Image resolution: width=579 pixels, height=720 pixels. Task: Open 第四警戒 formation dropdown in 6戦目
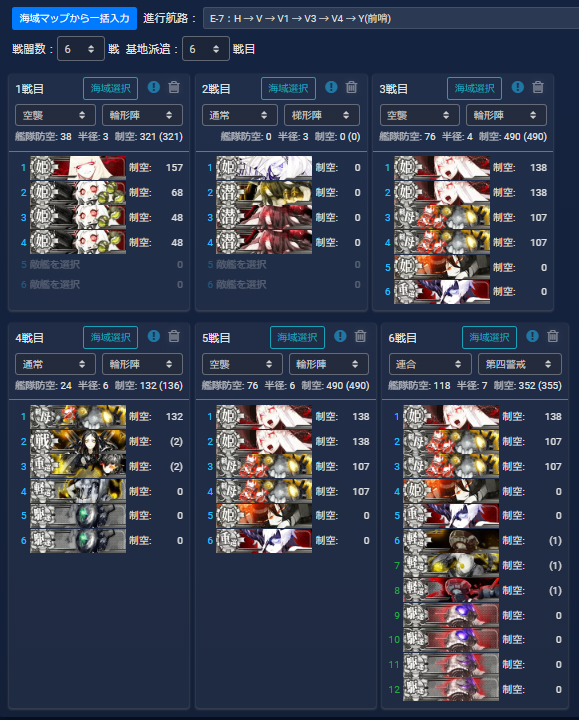[x=519, y=364]
